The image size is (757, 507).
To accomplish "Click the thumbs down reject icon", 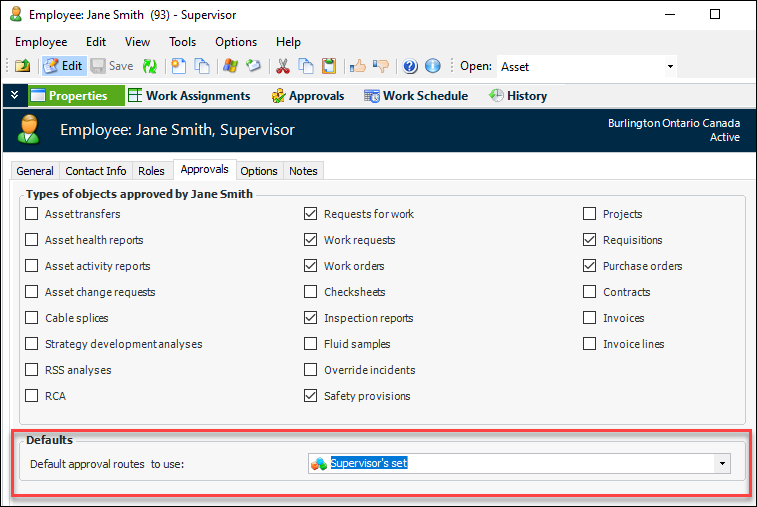I will pos(380,66).
